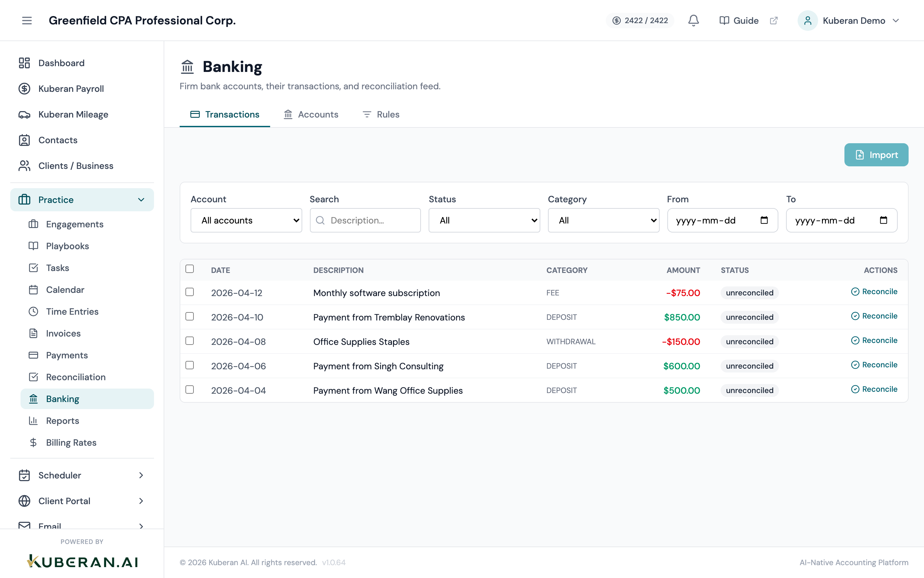This screenshot has height=578, width=924.
Task: Click the Kuberan.AI logo
Action: (x=82, y=561)
